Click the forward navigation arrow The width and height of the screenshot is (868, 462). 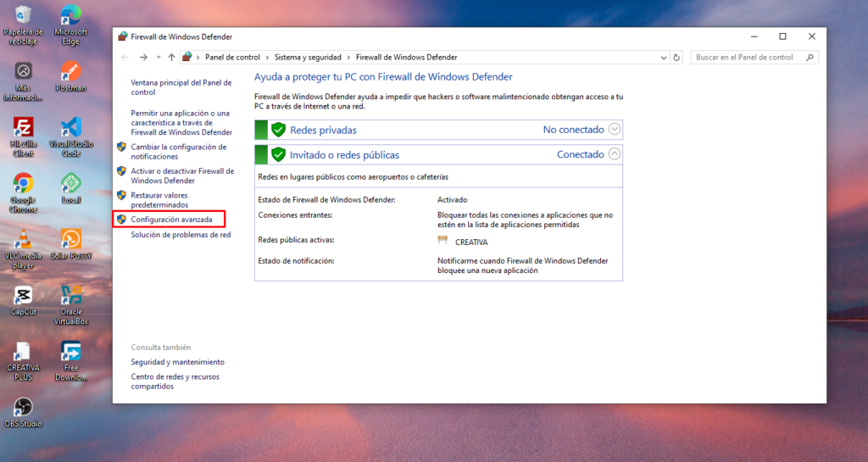pos(143,57)
